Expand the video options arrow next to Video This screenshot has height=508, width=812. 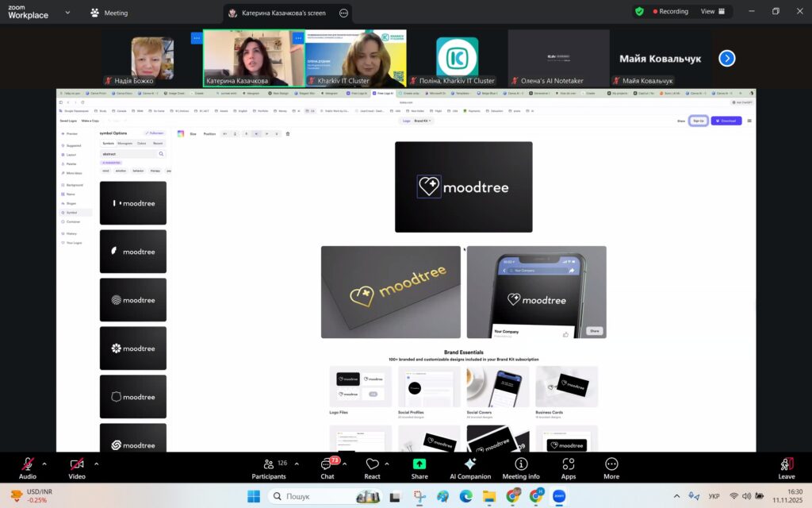97,464
